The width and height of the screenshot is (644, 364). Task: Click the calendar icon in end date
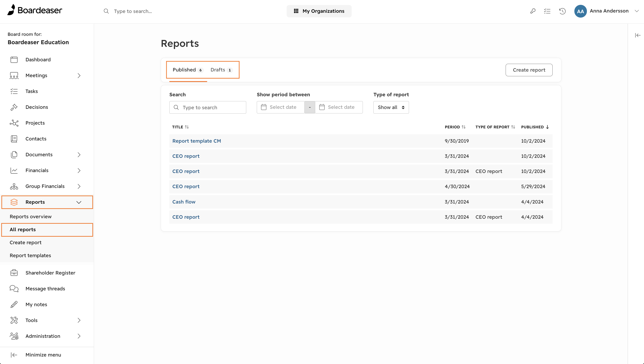[x=322, y=107]
